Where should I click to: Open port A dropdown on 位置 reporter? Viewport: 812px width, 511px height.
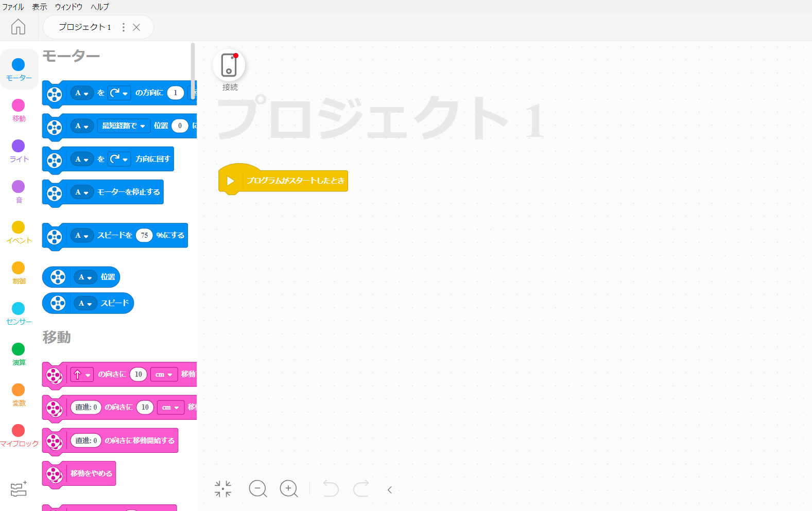coord(85,277)
